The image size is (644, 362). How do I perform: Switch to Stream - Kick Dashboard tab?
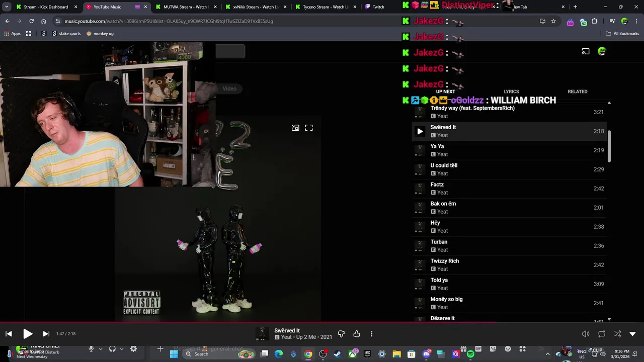pos(46,7)
